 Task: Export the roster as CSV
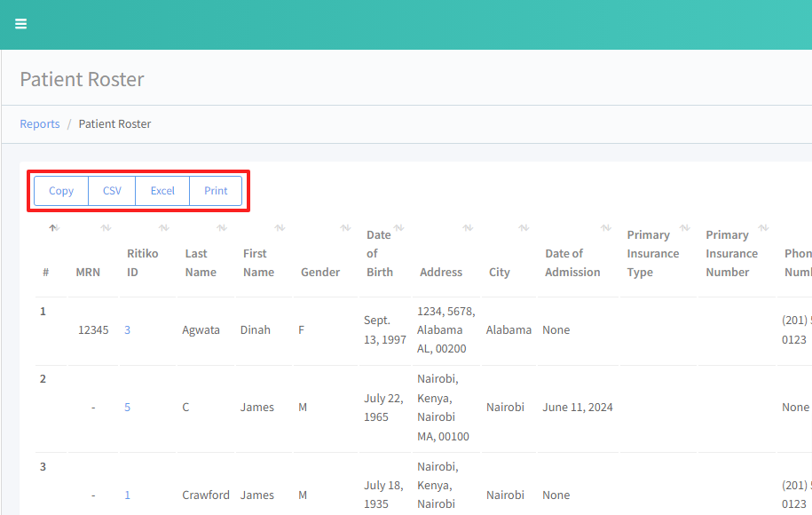pos(112,191)
